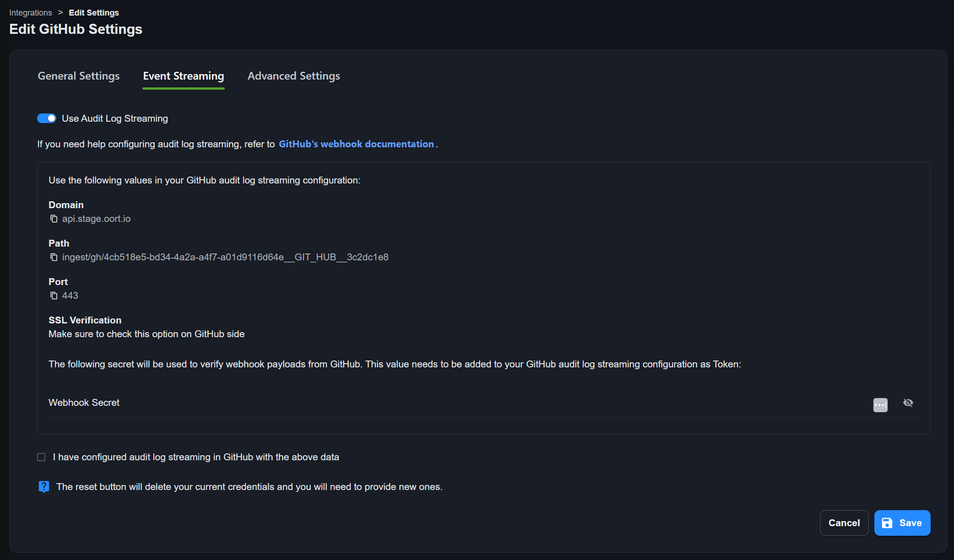Disable Use Audit Log Streaming switch
Screen dimensions: 954x560
pos(47,119)
